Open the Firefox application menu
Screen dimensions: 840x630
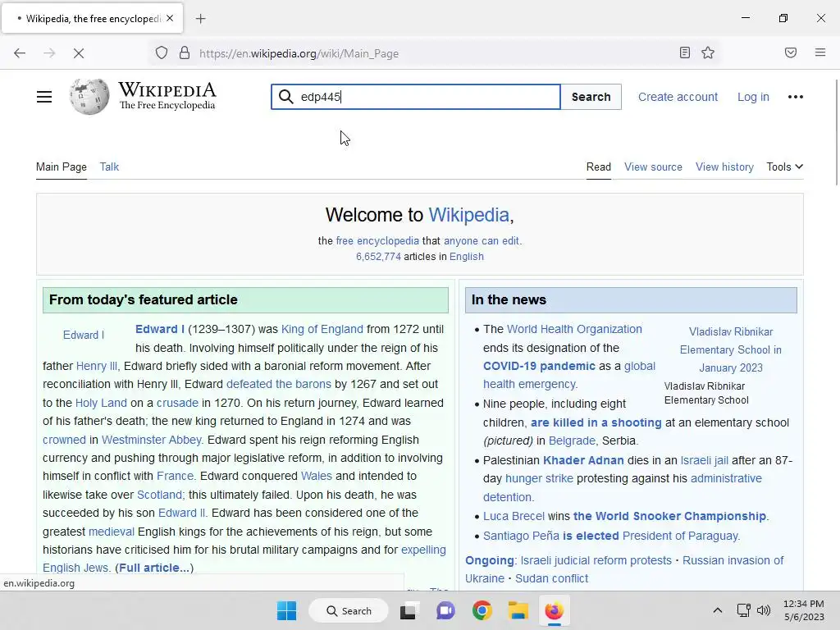[819, 52]
